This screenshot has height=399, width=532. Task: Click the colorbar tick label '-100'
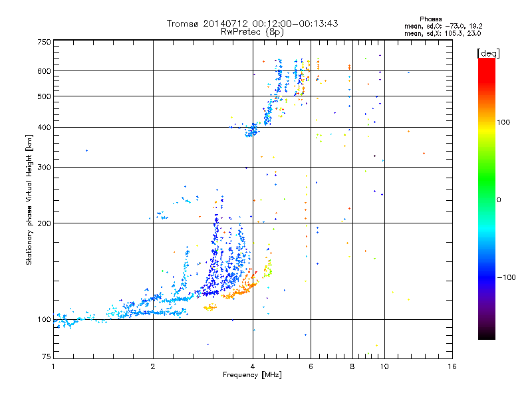pyautogui.click(x=506, y=277)
